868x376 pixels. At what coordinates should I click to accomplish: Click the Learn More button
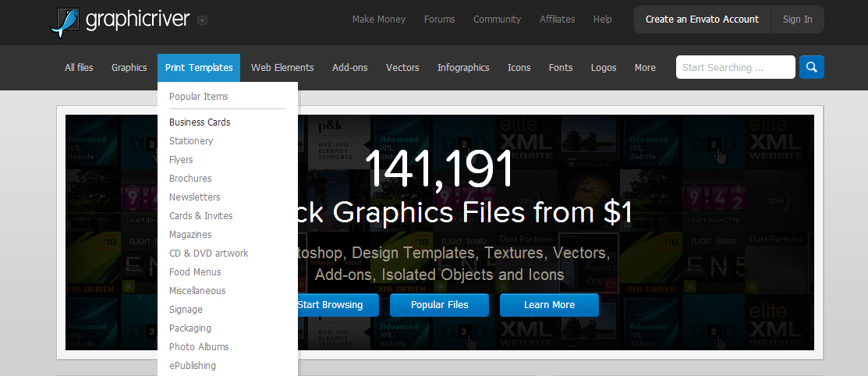[549, 305]
